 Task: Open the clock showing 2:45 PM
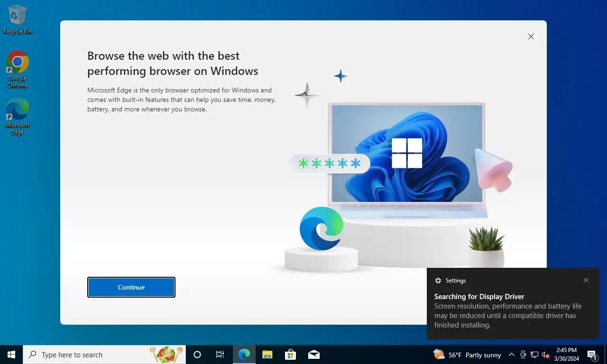[566, 355]
